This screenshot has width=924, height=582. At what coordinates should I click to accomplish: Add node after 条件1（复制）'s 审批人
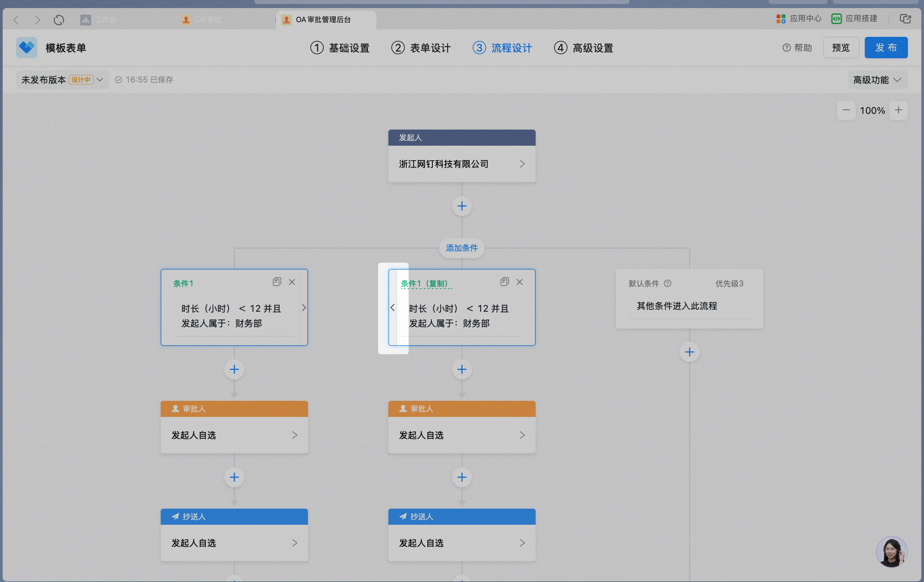coord(462,477)
